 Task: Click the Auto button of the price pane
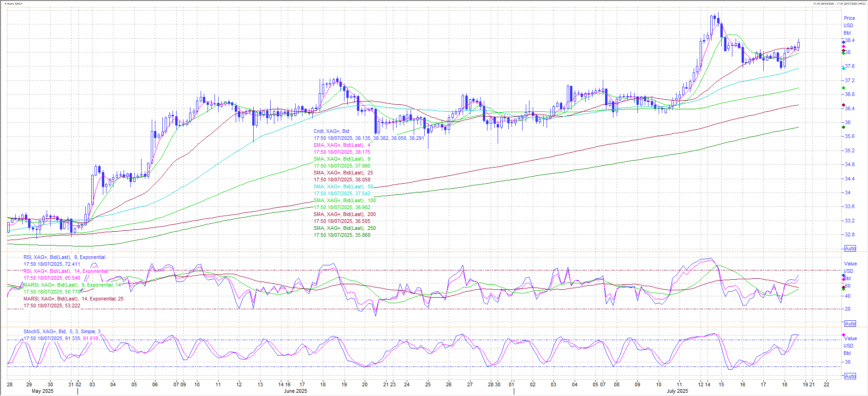(x=850, y=248)
